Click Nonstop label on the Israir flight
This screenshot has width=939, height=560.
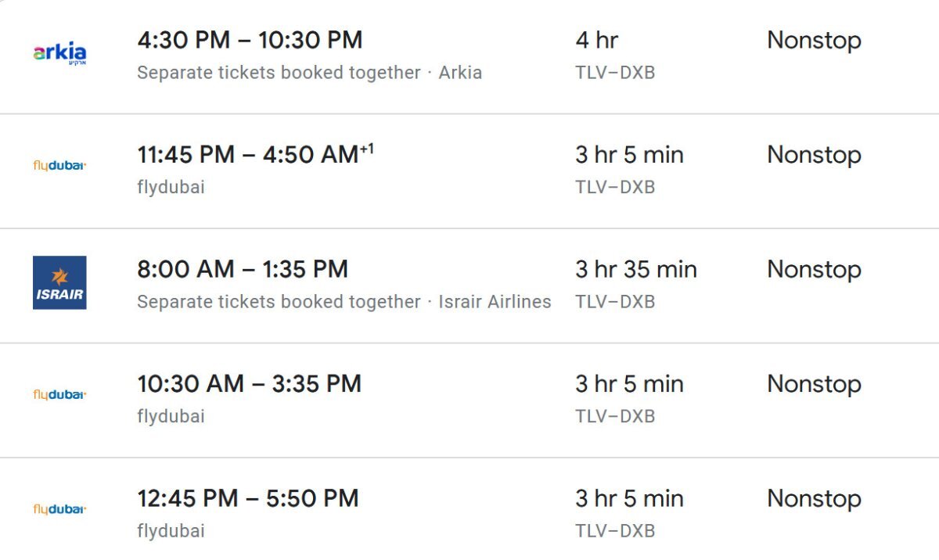[814, 269]
